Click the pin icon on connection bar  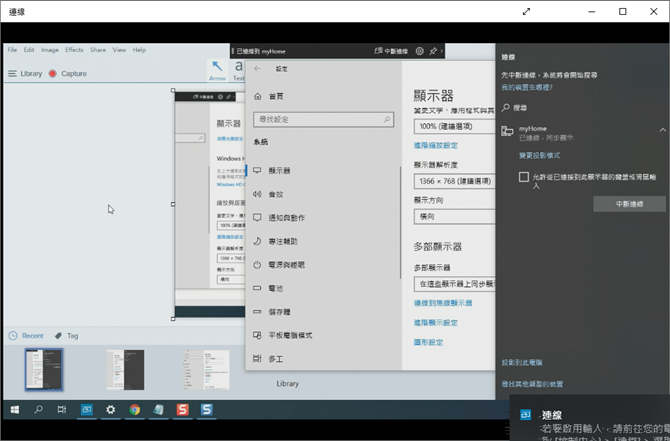[x=433, y=51]
